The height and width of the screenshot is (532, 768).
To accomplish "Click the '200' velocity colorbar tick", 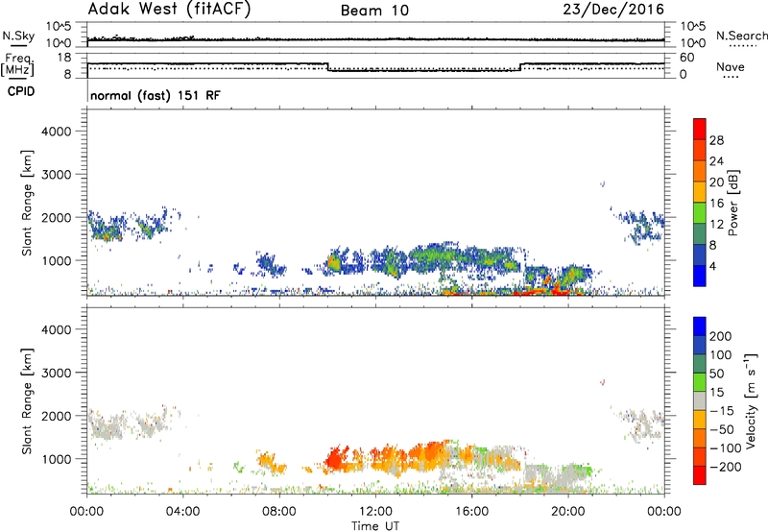I will 721,336.
